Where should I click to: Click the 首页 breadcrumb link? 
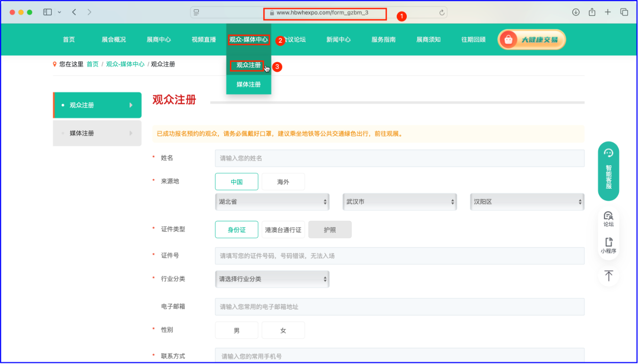92,64
